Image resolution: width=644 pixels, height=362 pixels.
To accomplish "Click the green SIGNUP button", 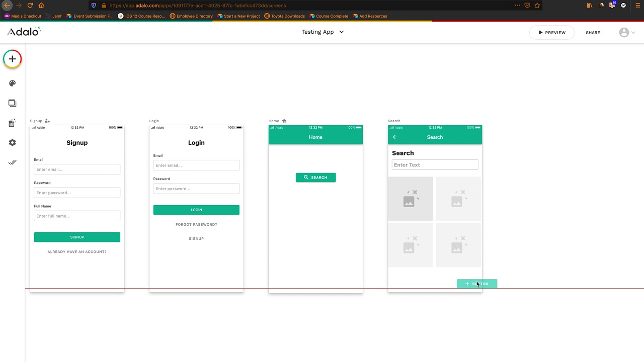I will tap(77, 237).
